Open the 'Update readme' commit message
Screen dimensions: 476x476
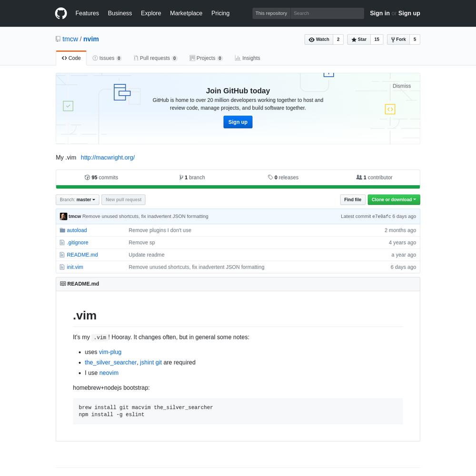147,255
